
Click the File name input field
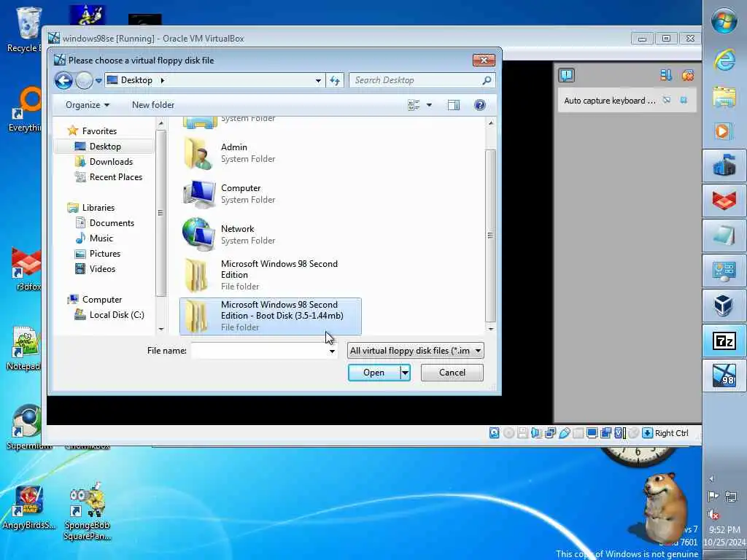(x=259, y=351)
